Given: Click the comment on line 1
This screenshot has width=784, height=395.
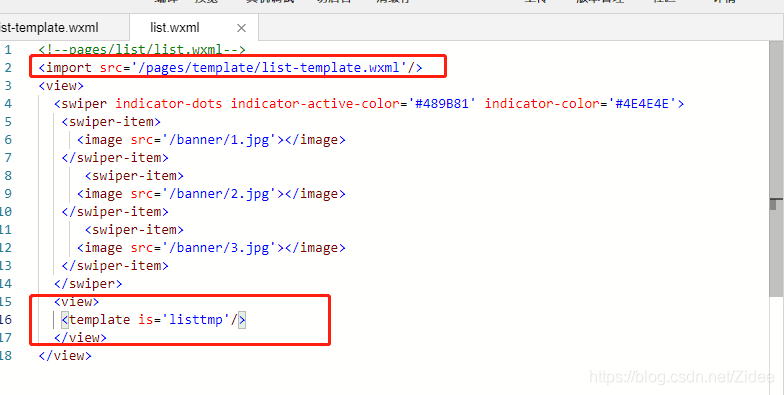Looking at the screenshot, I should (142, 50).
